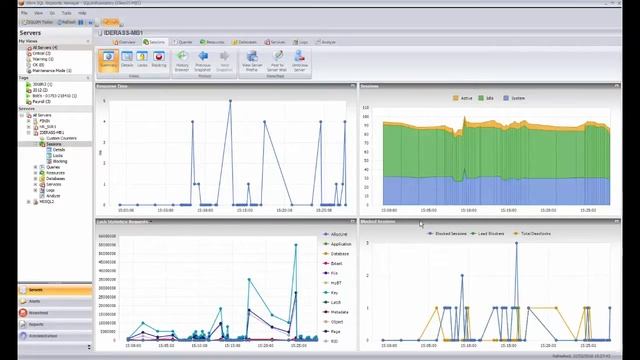Click the Refresh toolbar button

(x=67, y=22)
